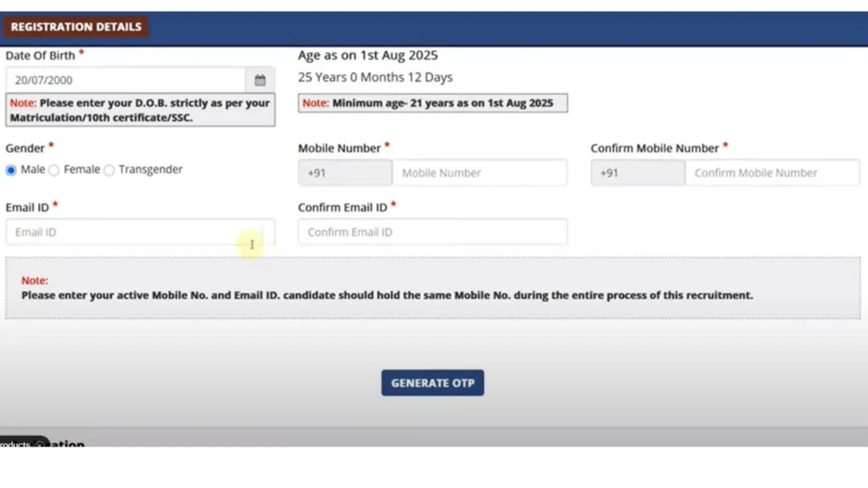Select the Male gender option
868x488 pixels.
[11, 170]
